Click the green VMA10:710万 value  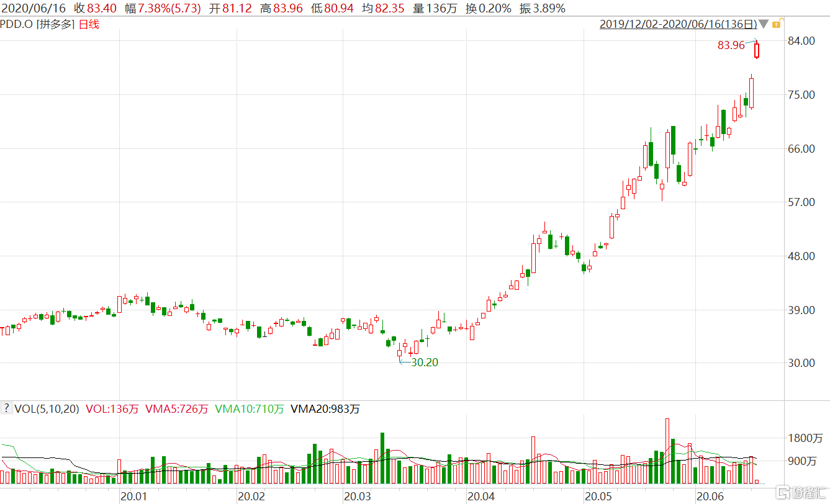pos(249,408)
